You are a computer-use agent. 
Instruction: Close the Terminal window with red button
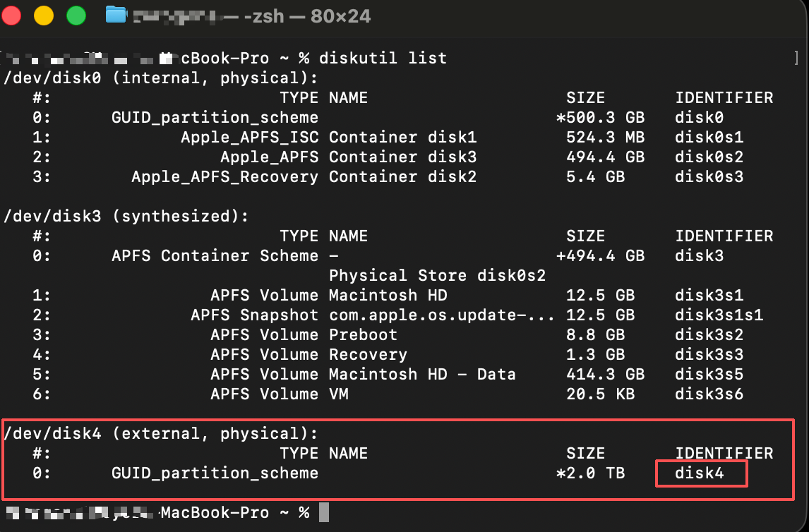pyautogui.click(x=12, y=15)
